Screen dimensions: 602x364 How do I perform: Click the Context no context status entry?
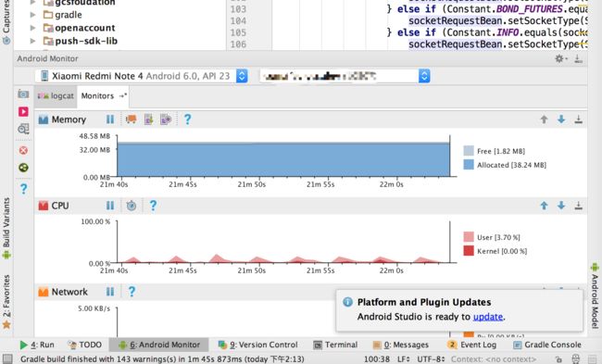tap(494, 359)
